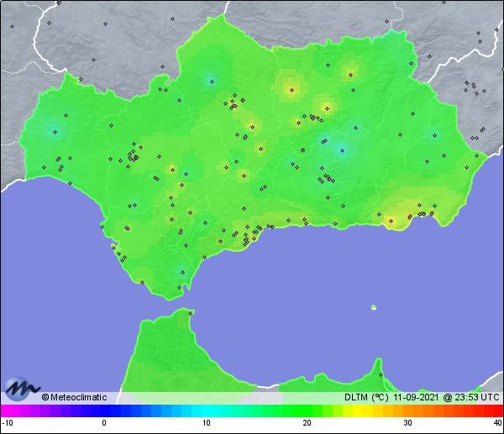This screenshot has width=504, height=434.
Task: Select the station marker in the western cyan cold spot
Action: (55, 132)
